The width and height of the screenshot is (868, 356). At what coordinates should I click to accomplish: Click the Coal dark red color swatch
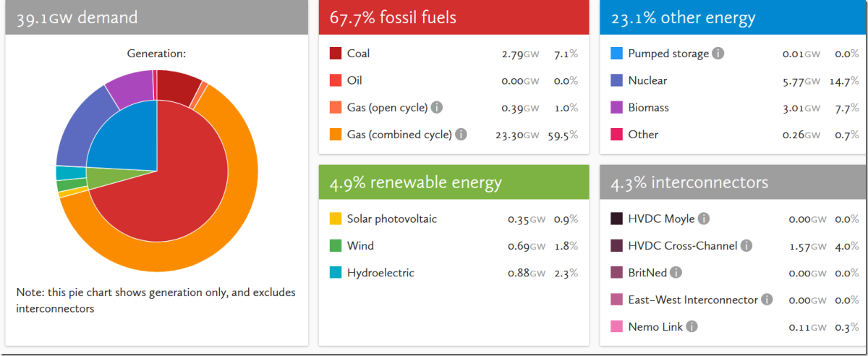[336, 54]
